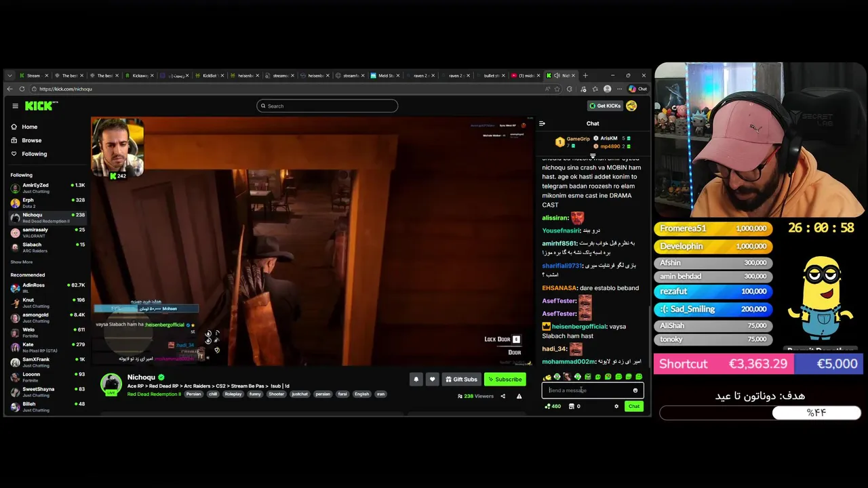Click the green Subscribe button
Viewport: 868px width, 488px height.
505,380
